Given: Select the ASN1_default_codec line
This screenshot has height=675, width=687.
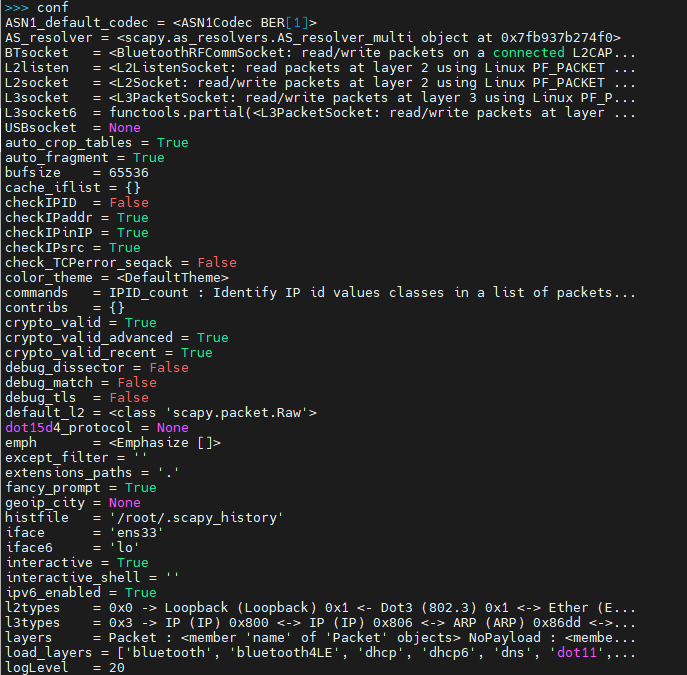Looking at the screenshot, I should point(161,23).
